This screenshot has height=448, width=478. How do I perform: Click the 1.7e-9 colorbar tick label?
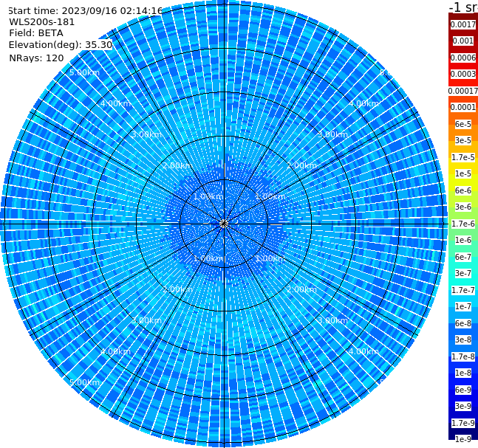(x=463, y=423)
